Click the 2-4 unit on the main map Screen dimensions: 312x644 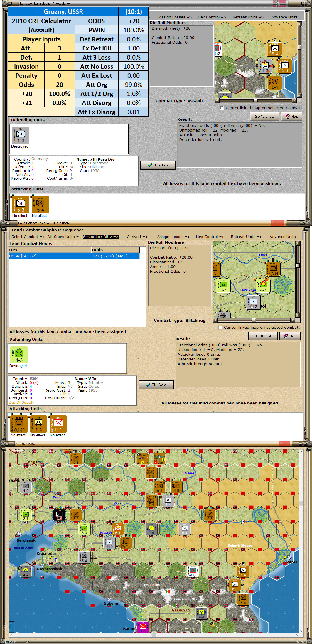coord(151,529)
